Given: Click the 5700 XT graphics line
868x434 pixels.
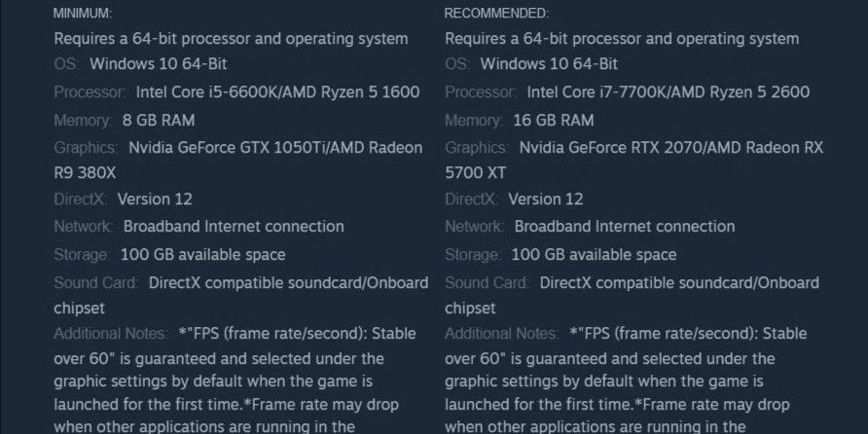Looking at the screenshot, I should 476,173.
